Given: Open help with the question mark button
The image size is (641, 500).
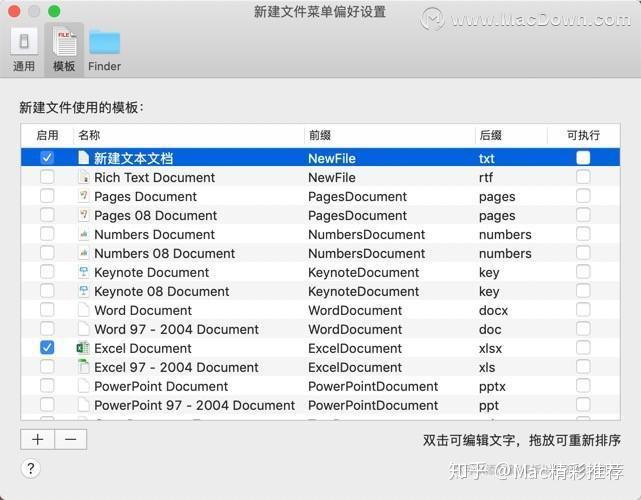Looking at the screenshot, I should (x=31, y=469).
